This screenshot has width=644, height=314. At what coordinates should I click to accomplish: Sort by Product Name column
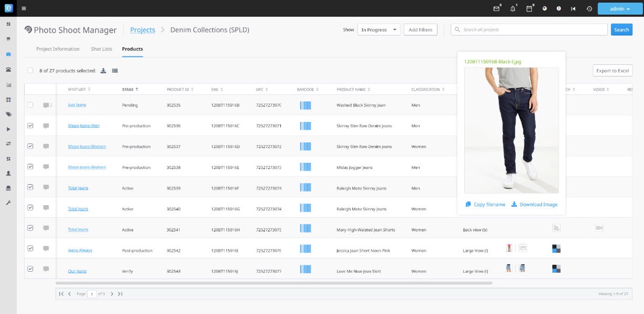[x=353, y=89]
